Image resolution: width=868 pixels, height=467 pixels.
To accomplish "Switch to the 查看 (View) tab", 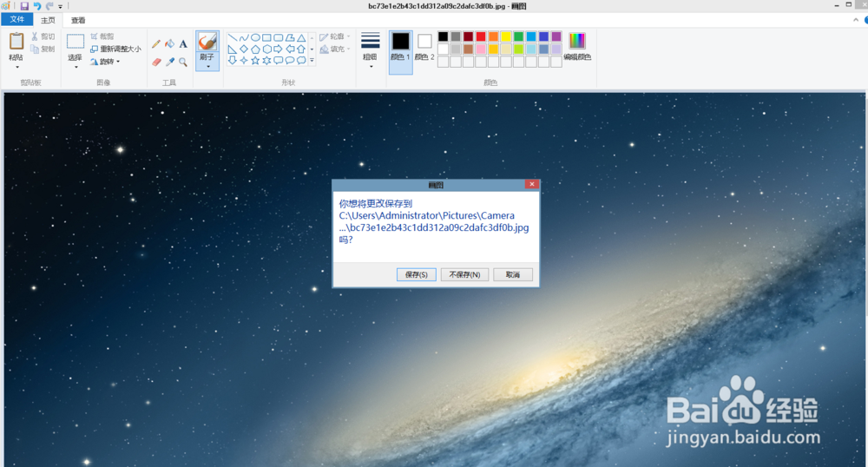I will click(78, 20).
